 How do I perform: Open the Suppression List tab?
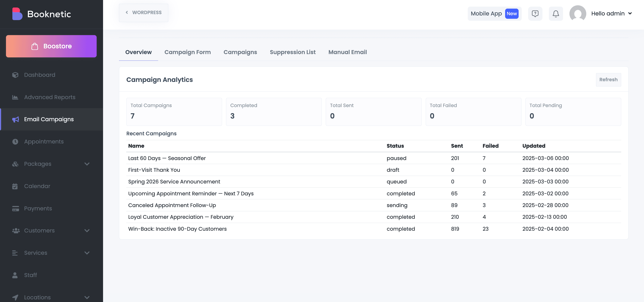coord(293,52)
